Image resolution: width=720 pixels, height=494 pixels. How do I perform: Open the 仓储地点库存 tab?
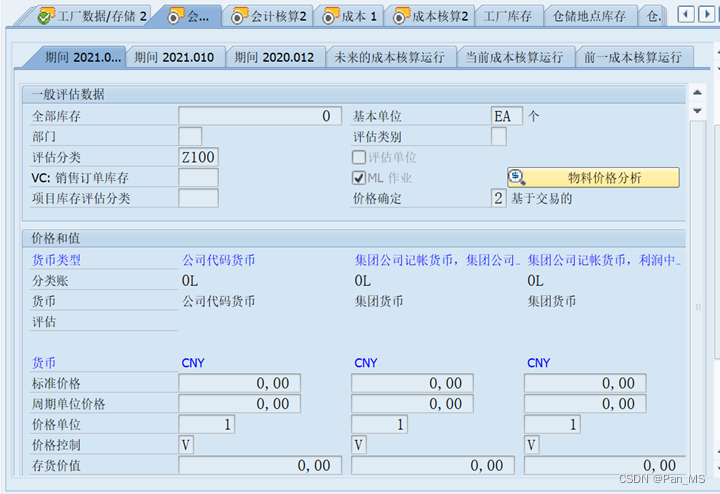589,17
